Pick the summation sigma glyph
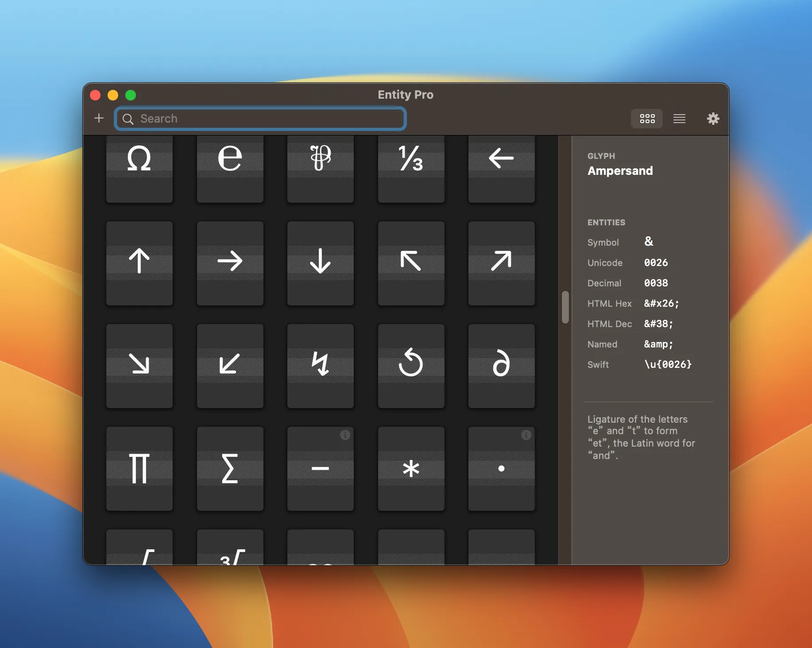812x648 pixels. click(x=230, y=469)
